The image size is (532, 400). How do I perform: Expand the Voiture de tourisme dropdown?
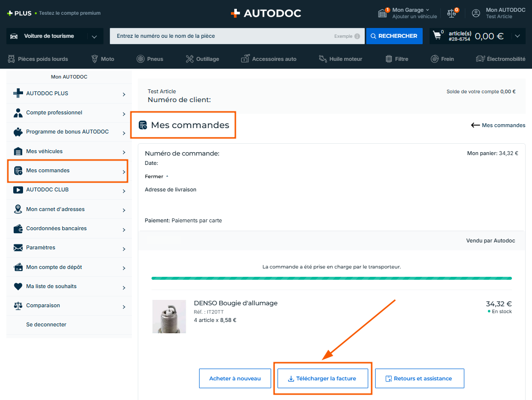click(94, 36)
